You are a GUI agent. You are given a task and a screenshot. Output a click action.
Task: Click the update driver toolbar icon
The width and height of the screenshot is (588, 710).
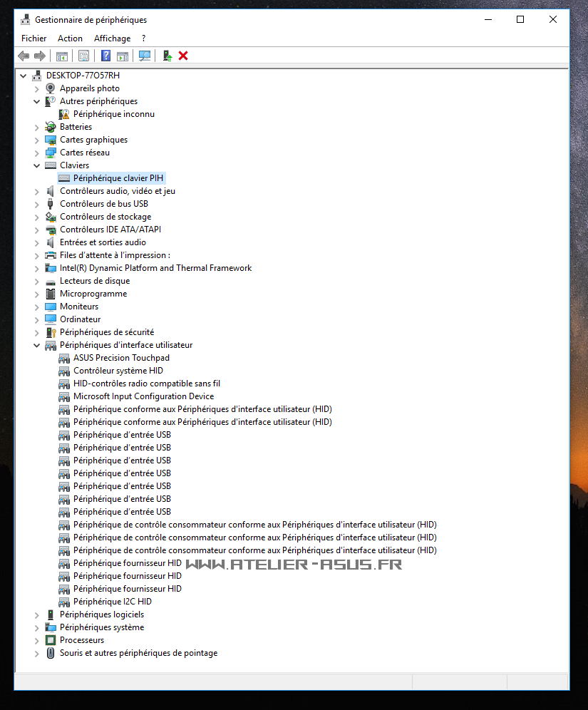point(167,56)
